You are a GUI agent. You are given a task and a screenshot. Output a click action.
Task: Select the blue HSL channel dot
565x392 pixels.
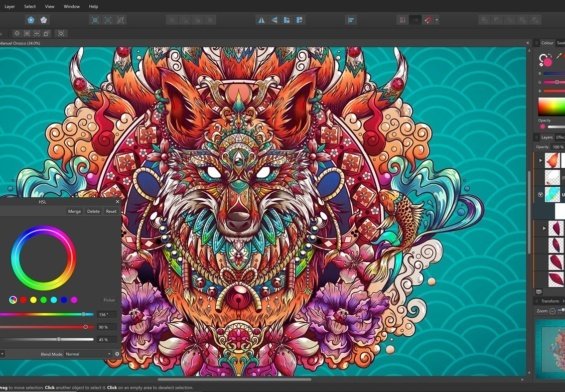tap(64, 300)
